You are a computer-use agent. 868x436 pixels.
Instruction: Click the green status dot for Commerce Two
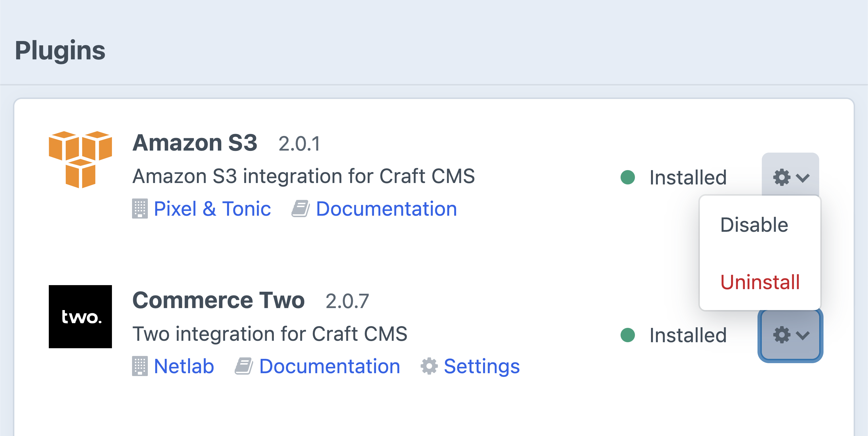coord(627,335)
